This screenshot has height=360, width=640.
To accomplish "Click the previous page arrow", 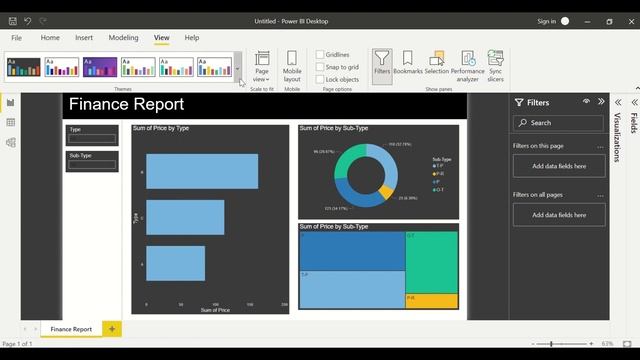I will (25, 329).
